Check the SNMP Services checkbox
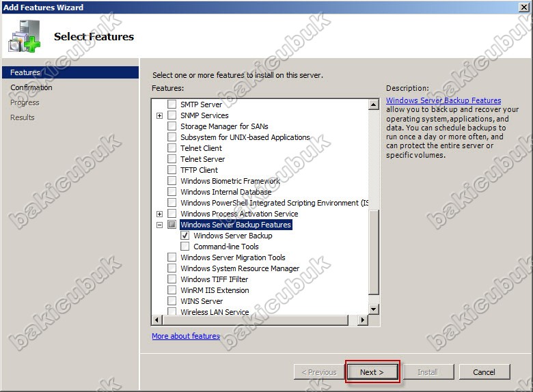Screen dimensions: 533x392 [172, 115]
